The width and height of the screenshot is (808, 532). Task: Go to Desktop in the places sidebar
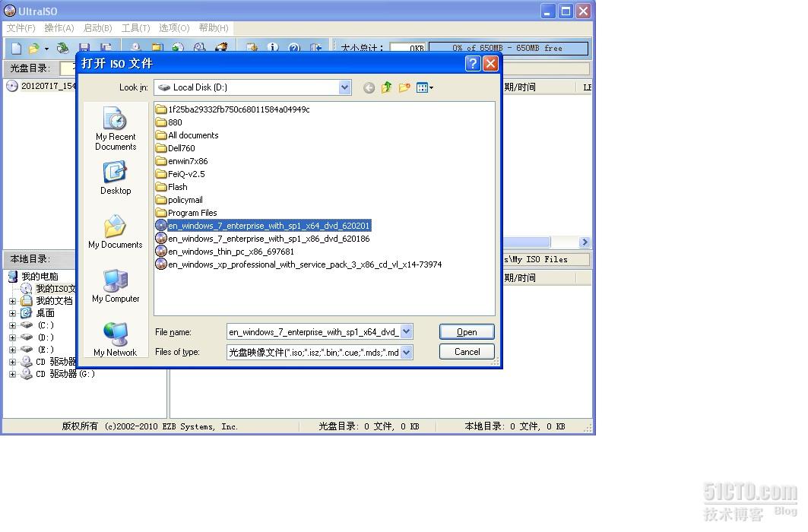click(116, 178)
